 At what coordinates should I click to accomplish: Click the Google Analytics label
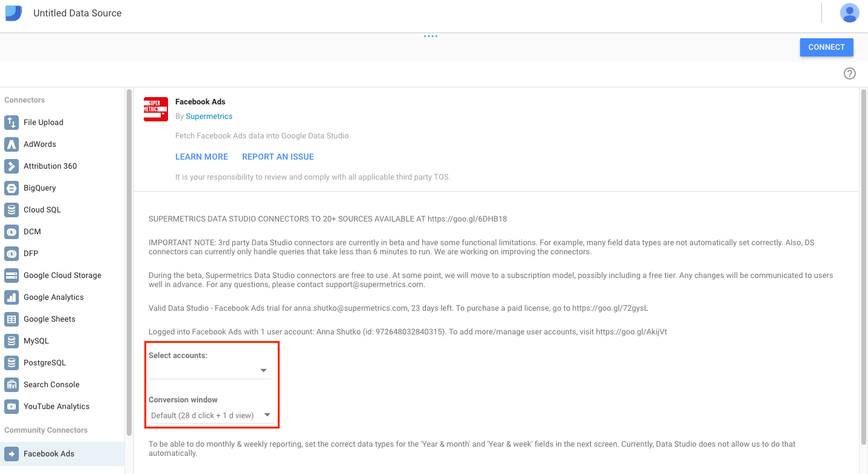click(54, 297)
